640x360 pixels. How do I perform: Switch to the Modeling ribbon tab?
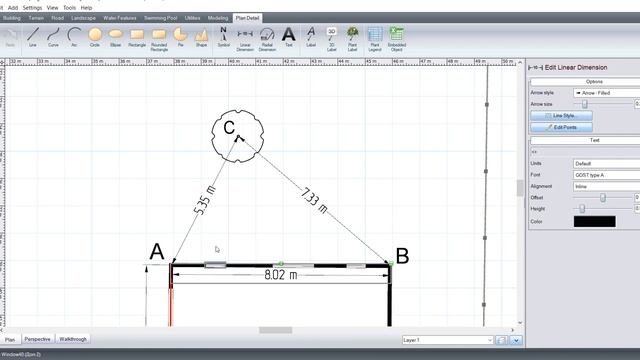(x=218, y=18)
